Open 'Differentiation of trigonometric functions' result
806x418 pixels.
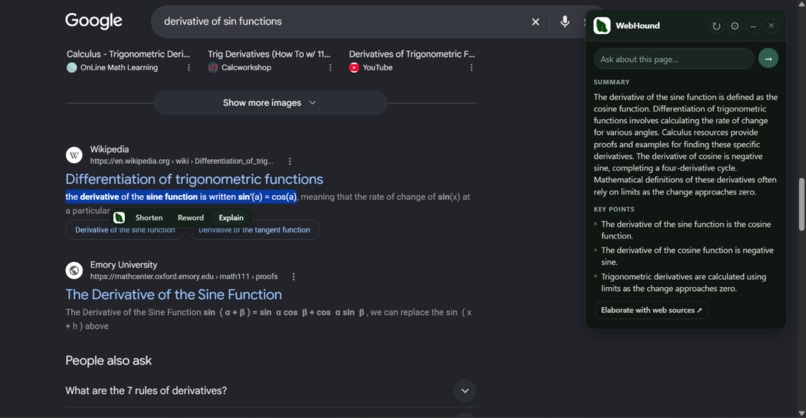click(194, 179)
